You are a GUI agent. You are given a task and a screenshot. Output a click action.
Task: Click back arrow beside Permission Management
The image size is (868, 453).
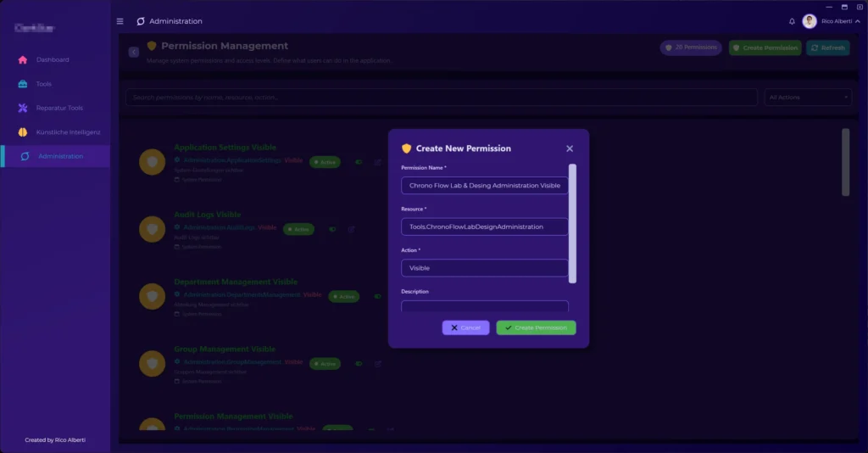[x=133, y=52]
